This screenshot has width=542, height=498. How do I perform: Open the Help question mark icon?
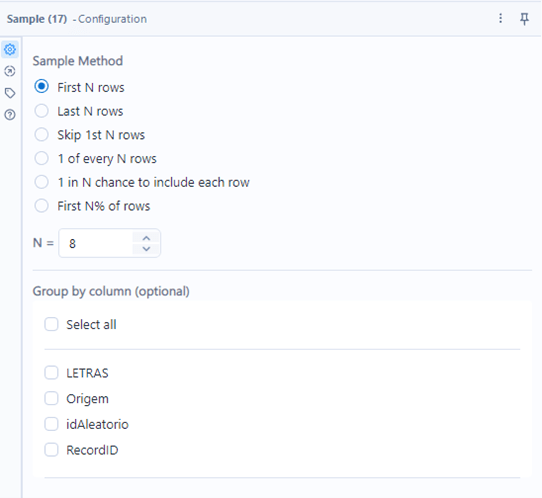[x=10, y=114]
